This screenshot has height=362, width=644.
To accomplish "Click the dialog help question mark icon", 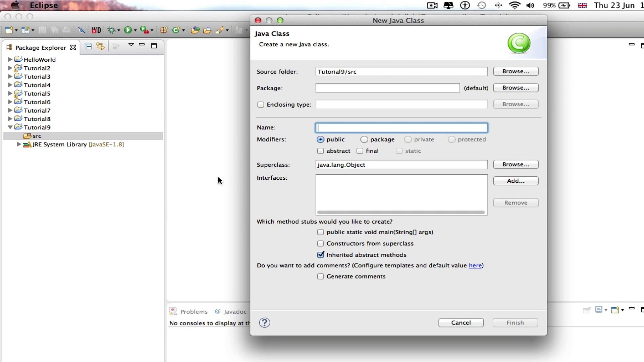I will click(264, 323).
